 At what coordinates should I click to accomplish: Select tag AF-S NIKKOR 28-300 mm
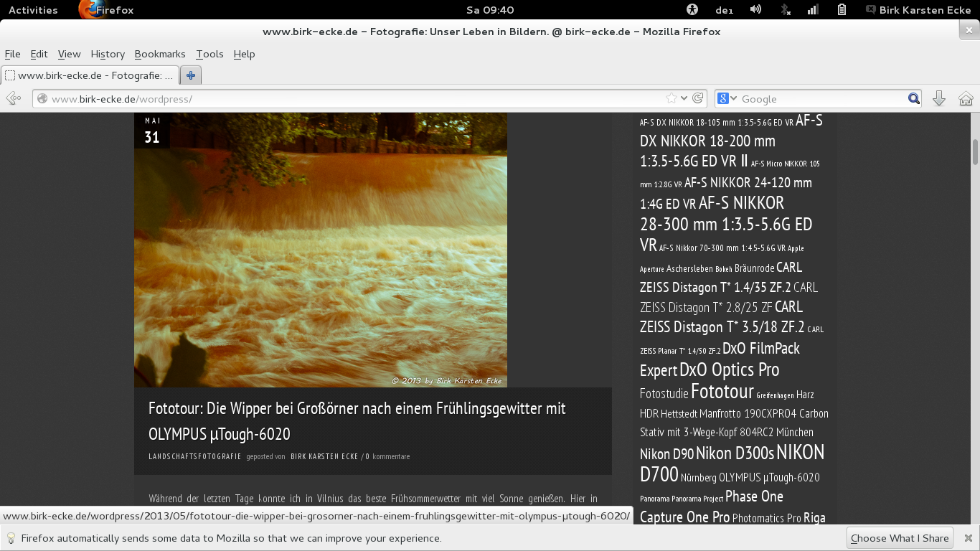pos(726,224)
